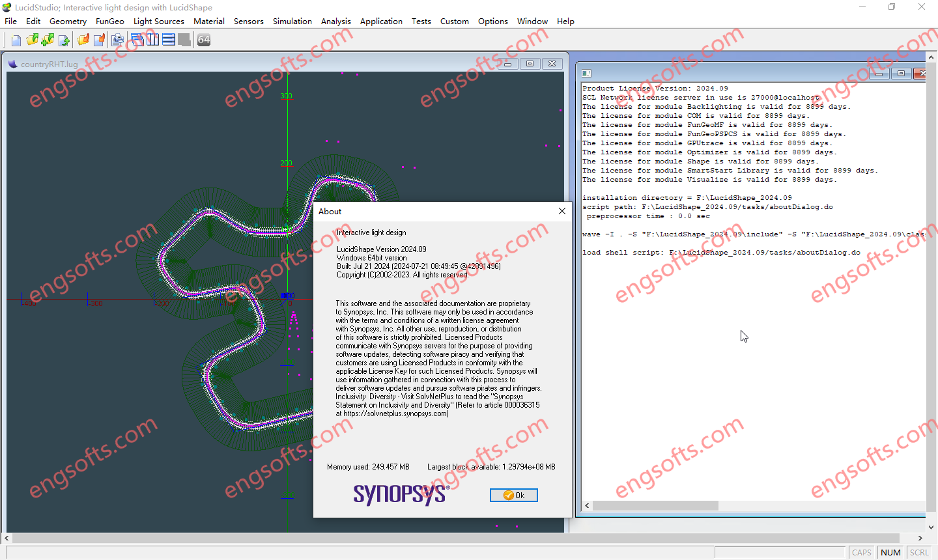Click the 'installation directory' log line
Screen dimensions: 938x560
[687, 198]
